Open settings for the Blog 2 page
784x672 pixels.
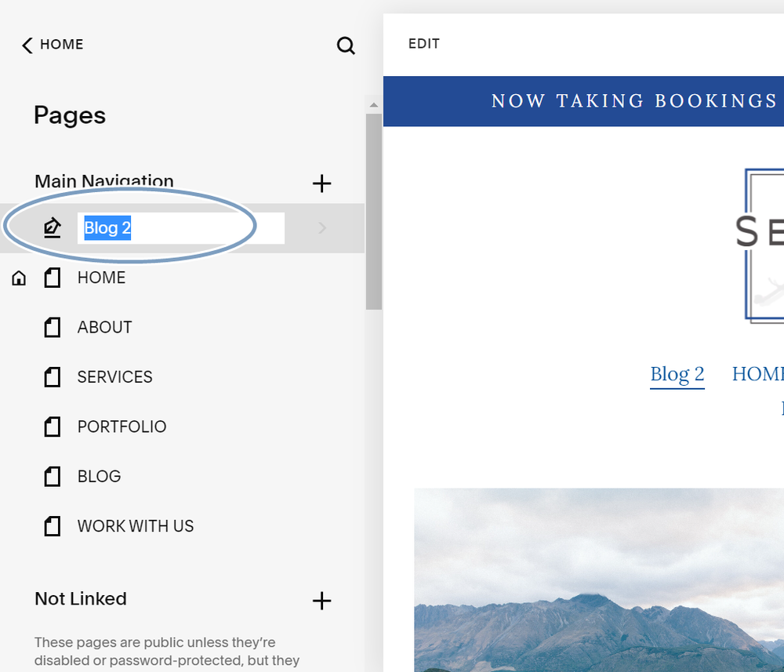point(321,227)
